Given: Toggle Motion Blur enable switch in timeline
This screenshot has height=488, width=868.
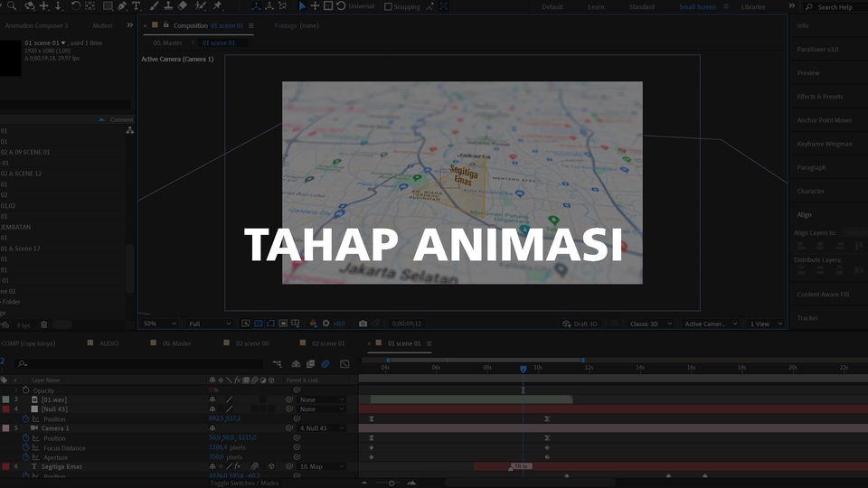Looking at the screenshot, I should [x=325, y=363].
